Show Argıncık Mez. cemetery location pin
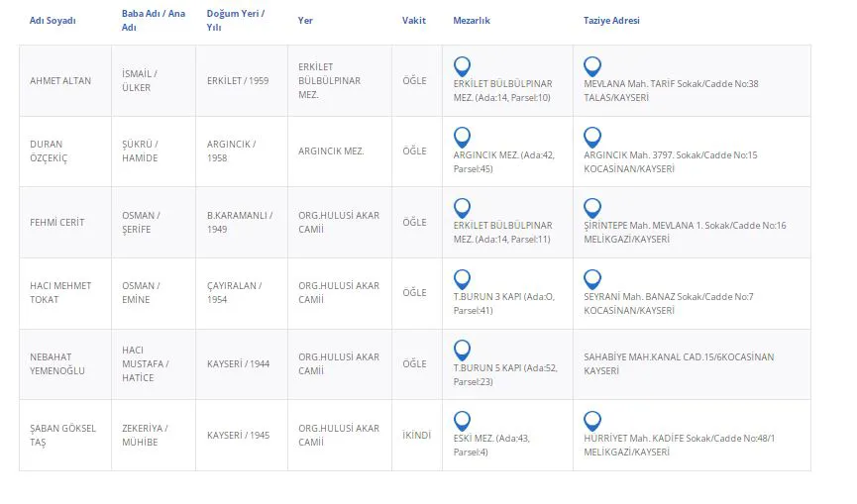857x504 pixels. tap(462, 137)
